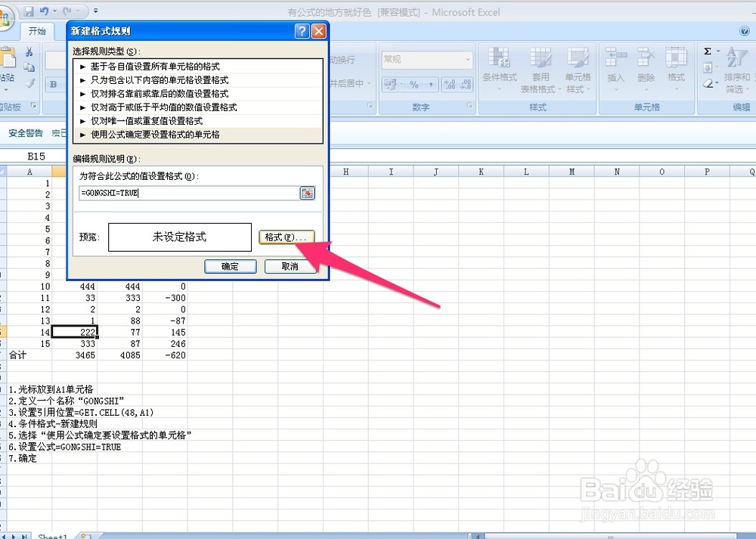The image size is (756, 539).
Task: Click the text 3.设置引用位置=GET.CELL(48,A1)
Action: [81, 412]
